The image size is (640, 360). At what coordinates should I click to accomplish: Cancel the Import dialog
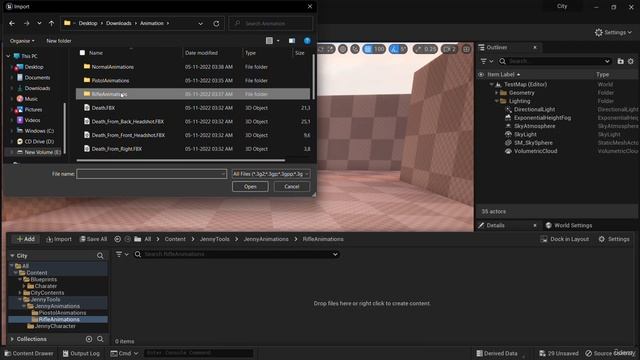tap(291, 187)
